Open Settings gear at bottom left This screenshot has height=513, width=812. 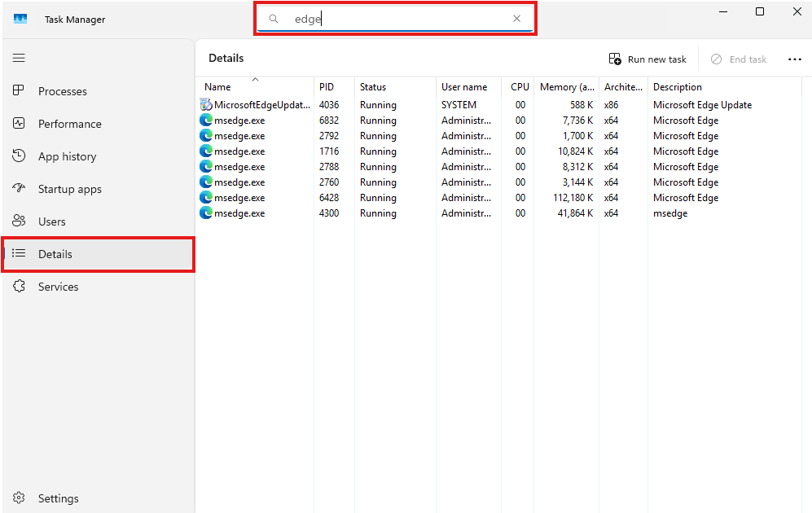pyautogui.click(x=19, y=498)
